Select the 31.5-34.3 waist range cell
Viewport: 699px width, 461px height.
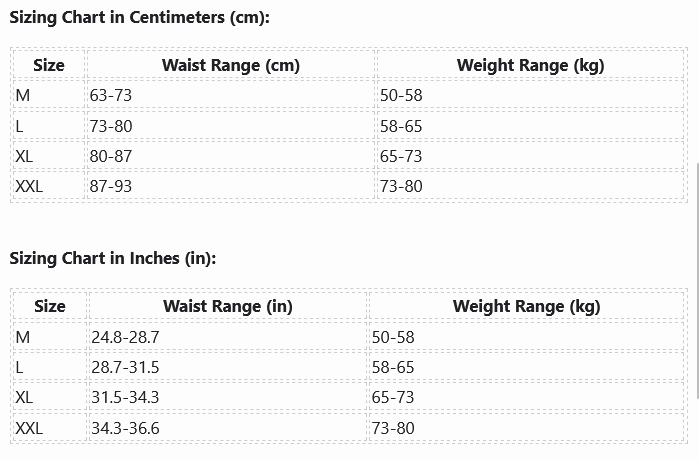pyautogui.click(x=125, y=397)
